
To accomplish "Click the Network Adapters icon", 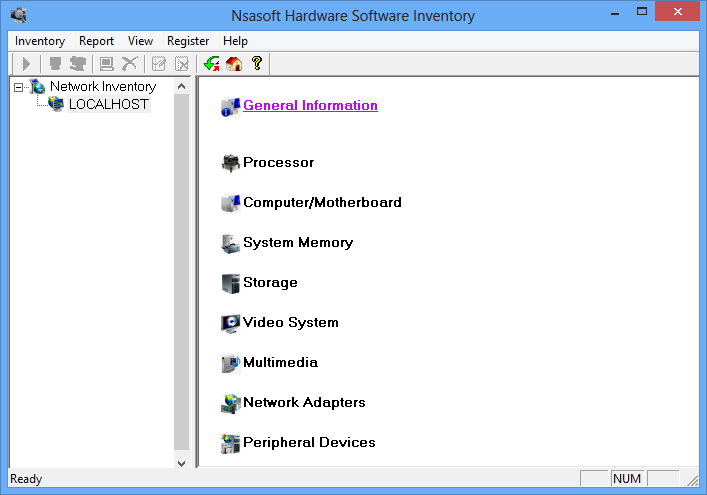I will [x=230, y=404].
